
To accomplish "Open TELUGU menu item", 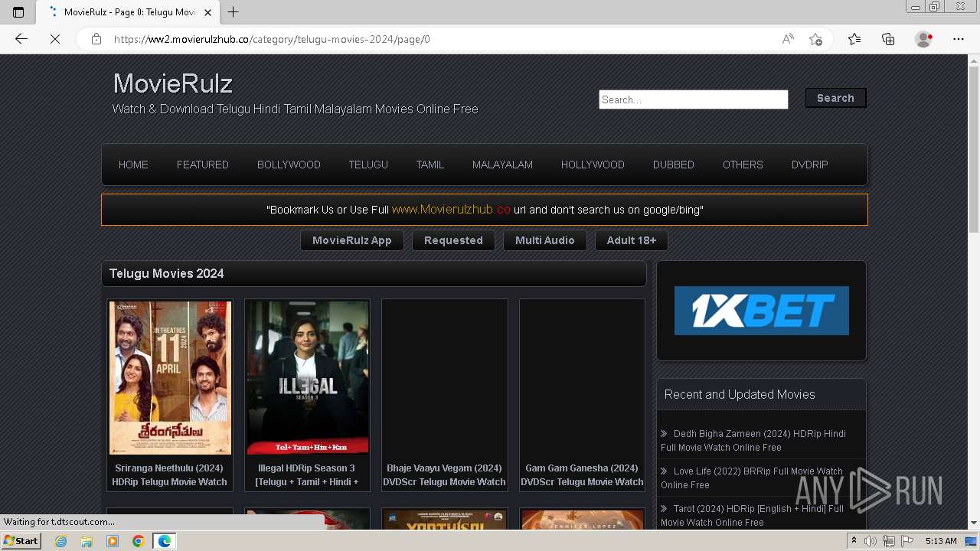I will pos(368,165).
